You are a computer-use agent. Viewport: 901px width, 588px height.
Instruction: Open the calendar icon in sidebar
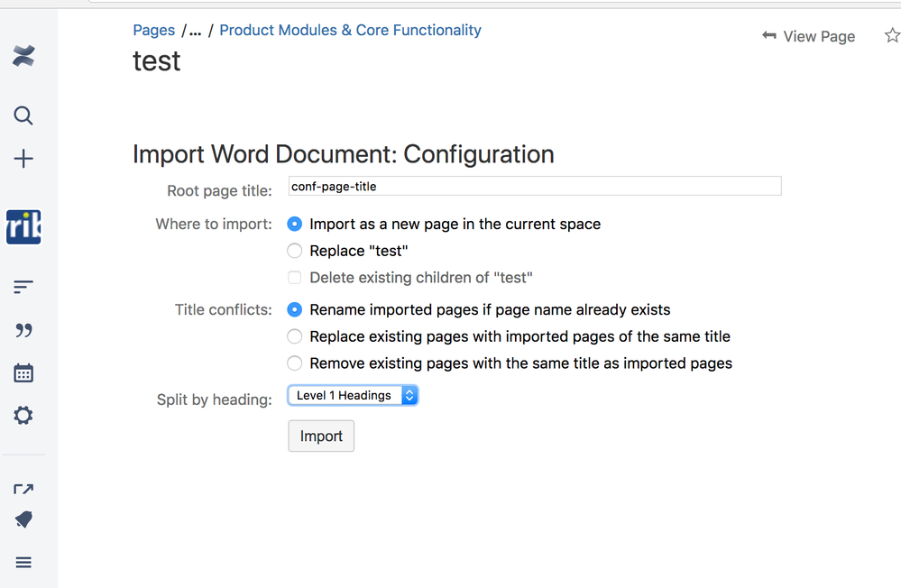click(23, 373)
